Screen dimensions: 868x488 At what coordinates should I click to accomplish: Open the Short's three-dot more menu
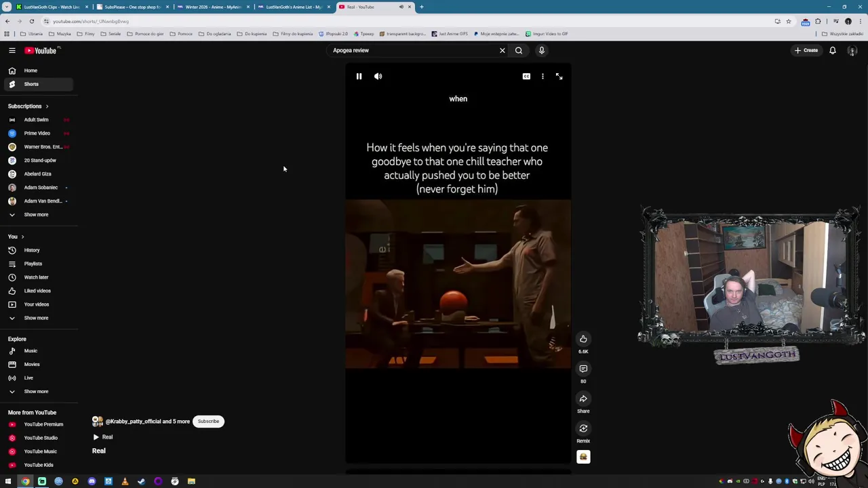(542, 77)
